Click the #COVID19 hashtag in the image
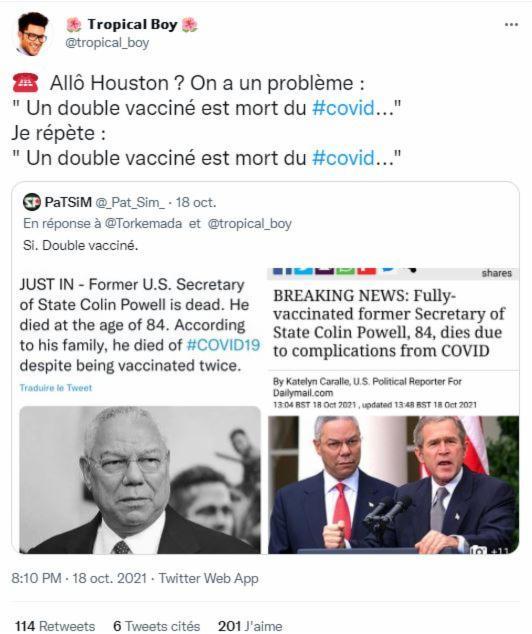The height and width of the screenshot is (634, 532). [x=223, y=345]
